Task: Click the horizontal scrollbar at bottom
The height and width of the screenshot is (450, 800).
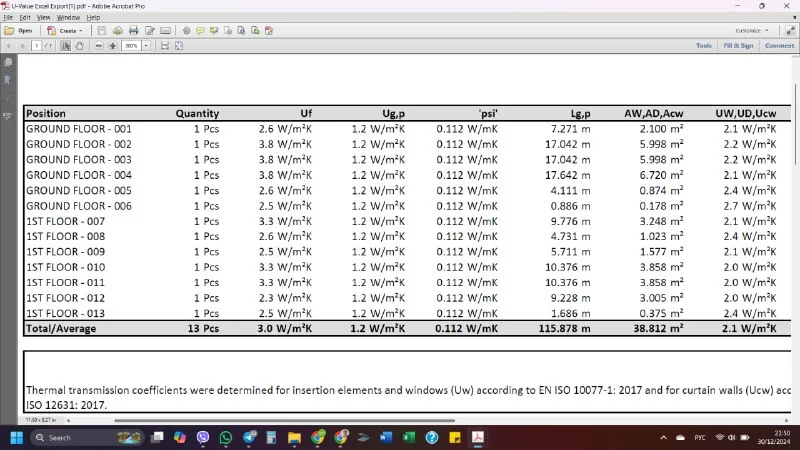Action: click(300, 420)
